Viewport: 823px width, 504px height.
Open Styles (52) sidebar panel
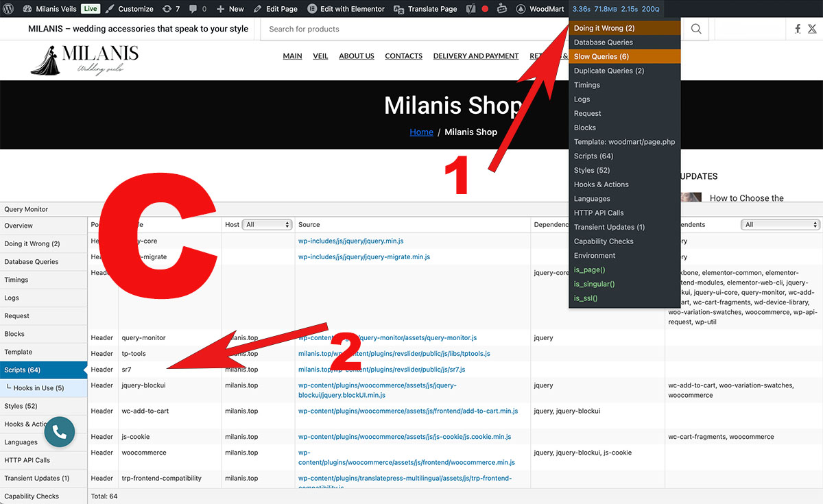[43, 406]
